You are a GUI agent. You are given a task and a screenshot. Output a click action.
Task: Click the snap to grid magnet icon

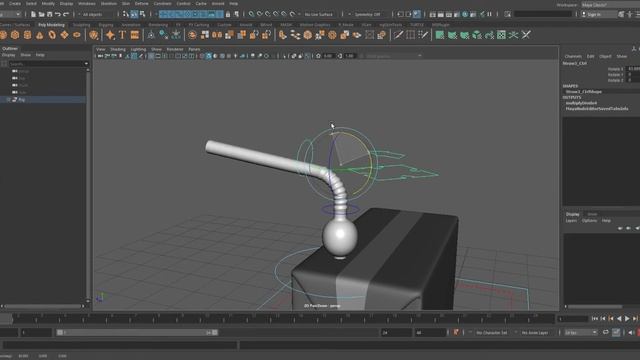pyautogui.click(x=251, y=14)
